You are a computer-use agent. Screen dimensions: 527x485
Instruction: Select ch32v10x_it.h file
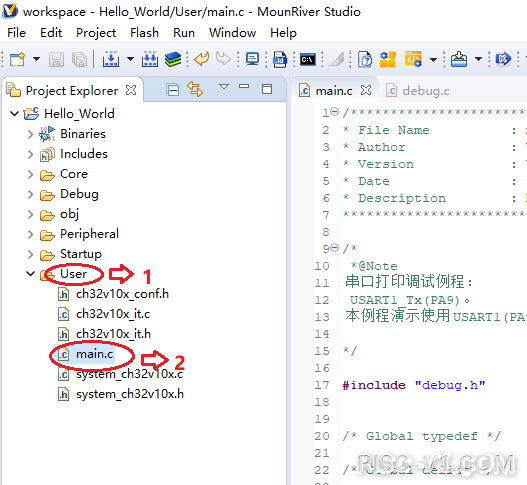[x=113, y=334]
